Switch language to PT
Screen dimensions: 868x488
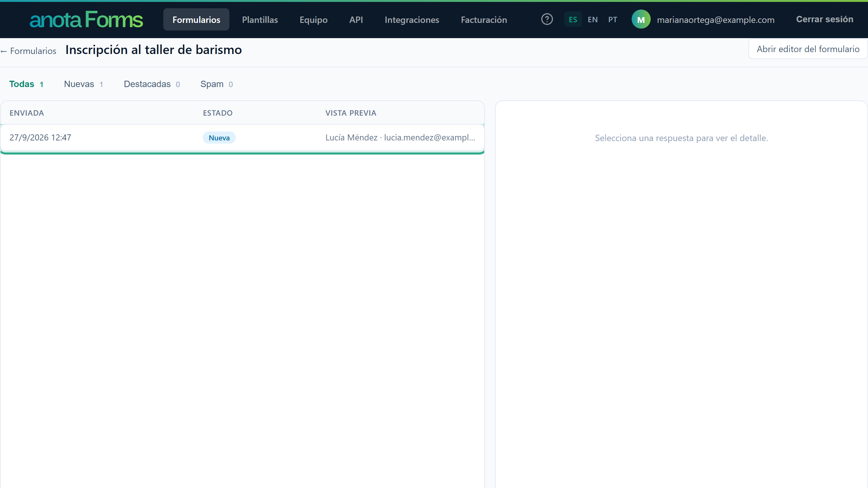coord(613,20)
